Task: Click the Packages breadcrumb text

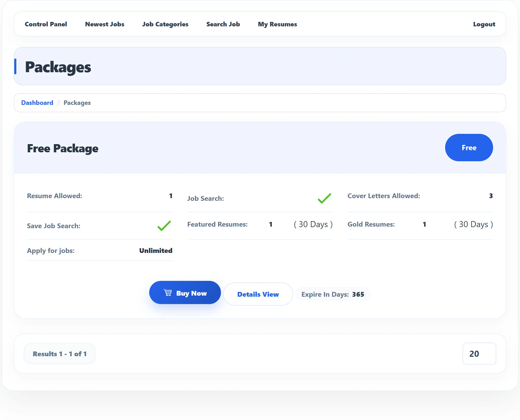Action: pos(77,103)
